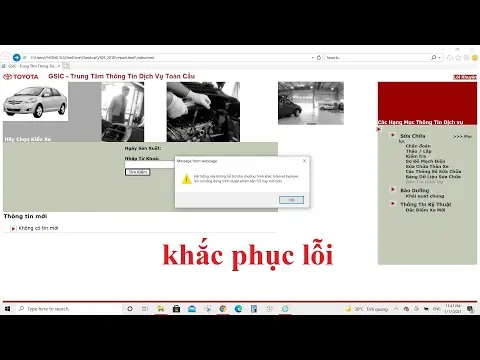Viewport: 480px width, 360px height.
Task: Click the magnifier icon in Search box
Action: click(433, 57)
